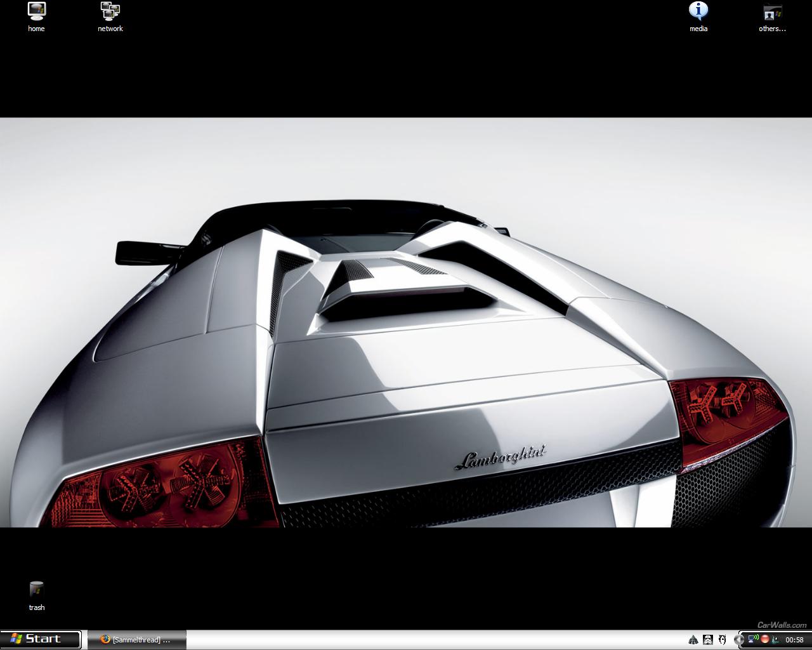This screenshot has width=812, height=650.
Task: Click the Start button
Action: 41,639
